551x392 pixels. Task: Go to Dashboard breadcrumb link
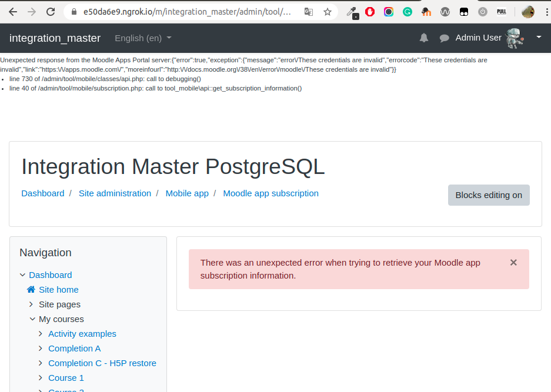pos(43,193)
